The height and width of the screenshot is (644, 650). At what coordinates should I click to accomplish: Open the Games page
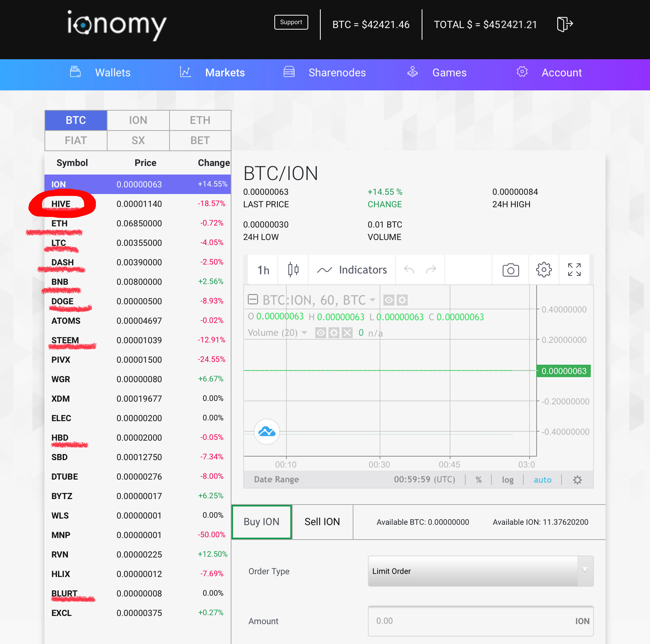click(449, 72)
